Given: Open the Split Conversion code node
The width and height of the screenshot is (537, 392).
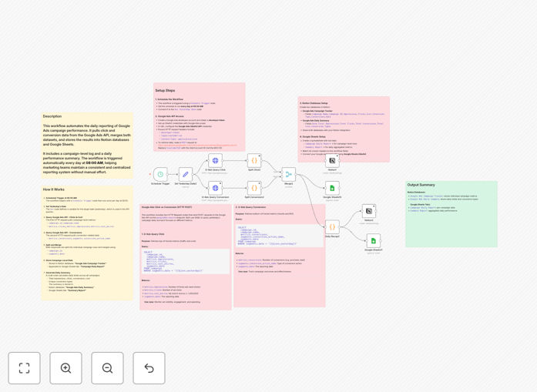Looking at the screenshot, I should (x=254, y=188).
